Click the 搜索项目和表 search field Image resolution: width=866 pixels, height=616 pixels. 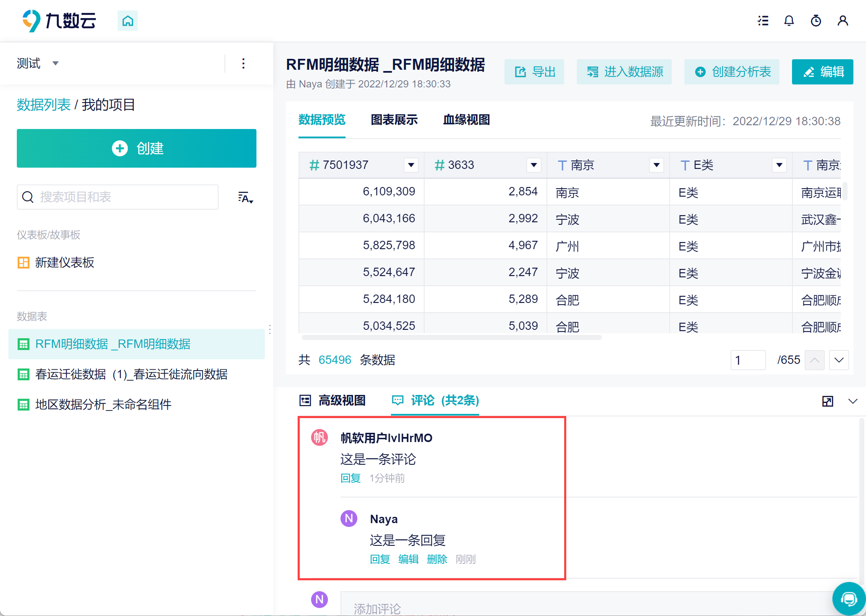pos(118,197)
